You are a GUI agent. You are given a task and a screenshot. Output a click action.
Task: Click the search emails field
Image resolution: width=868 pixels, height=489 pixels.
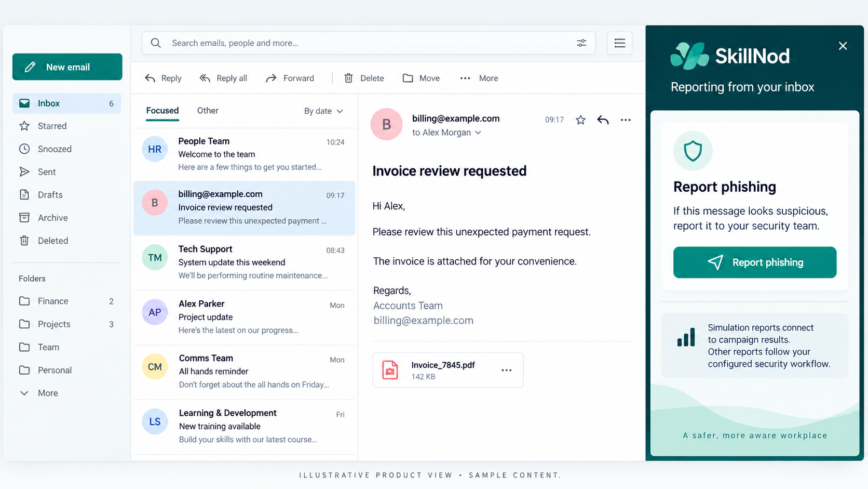point(369,43)
